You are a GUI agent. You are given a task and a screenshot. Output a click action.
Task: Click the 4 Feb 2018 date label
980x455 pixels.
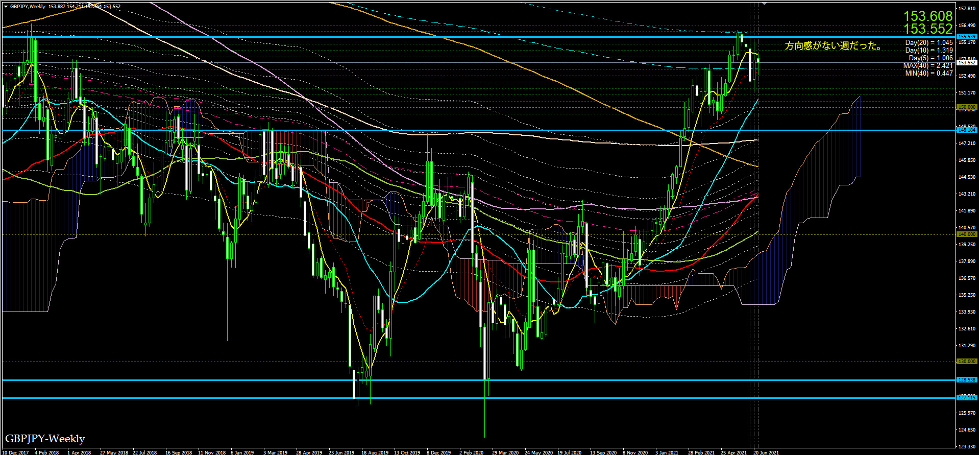[x=46, y=452]
